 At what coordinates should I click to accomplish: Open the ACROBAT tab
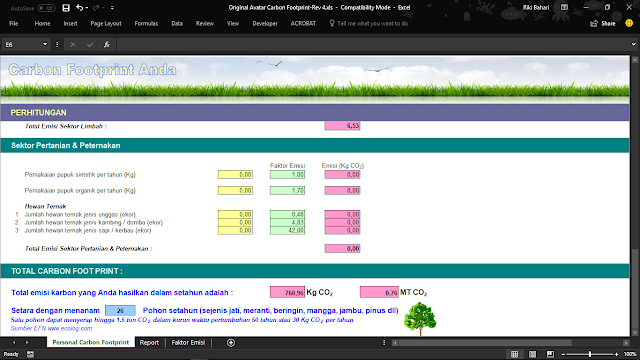pyautogui.click(x=303, y=24)
